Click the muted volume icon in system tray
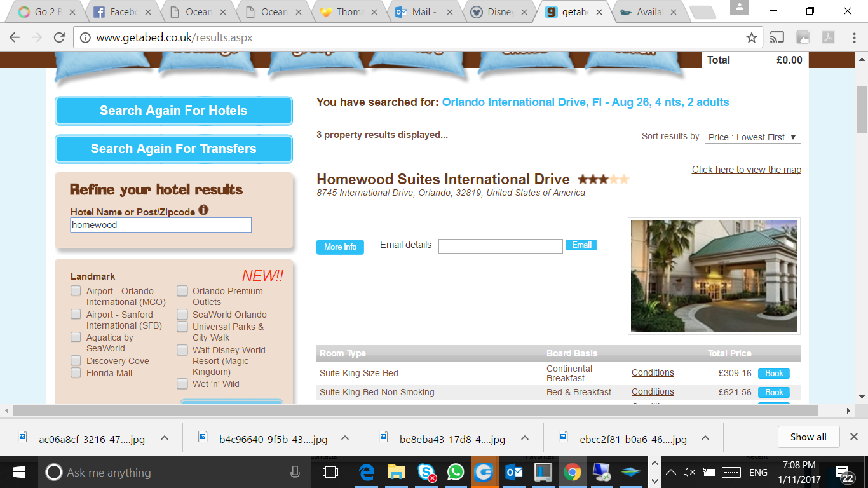Image resolution: width=868 pixels, height=488 pixels. (x=689, y=472)
